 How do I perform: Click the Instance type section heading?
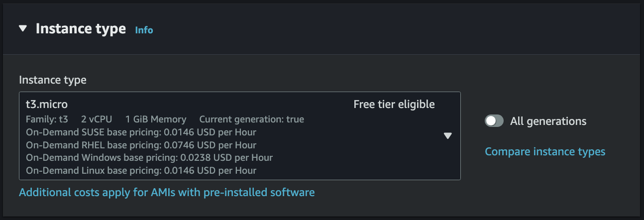81,29
